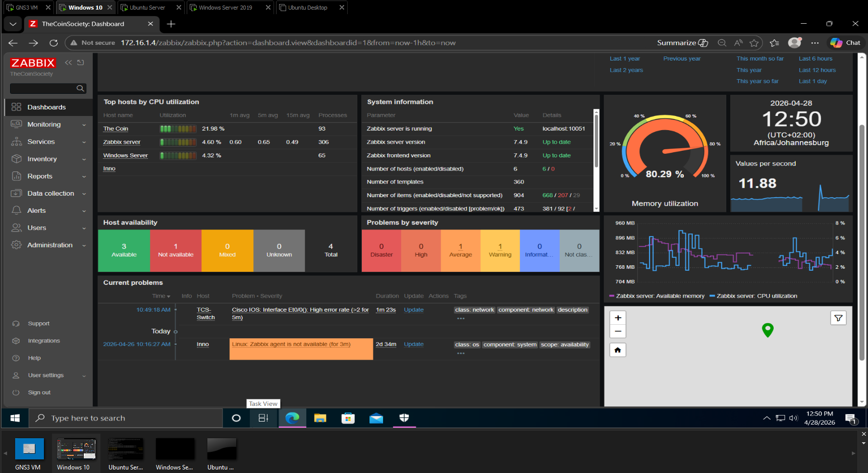Expand the Reports menu
This screenshot has width=868, height=473.
(x=48, y=176)
